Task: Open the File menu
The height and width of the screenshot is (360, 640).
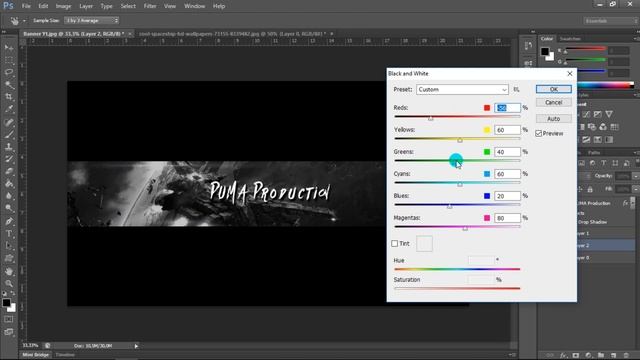Action: (x=26, y=6)
